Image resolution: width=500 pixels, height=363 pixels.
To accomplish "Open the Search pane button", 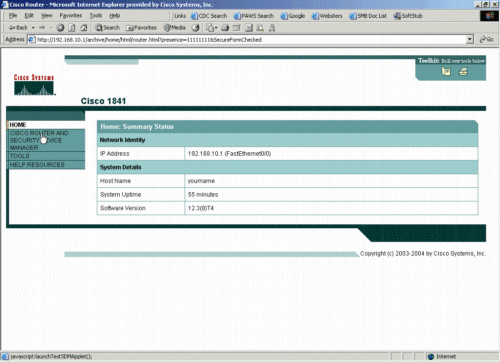I will (107, 28).
